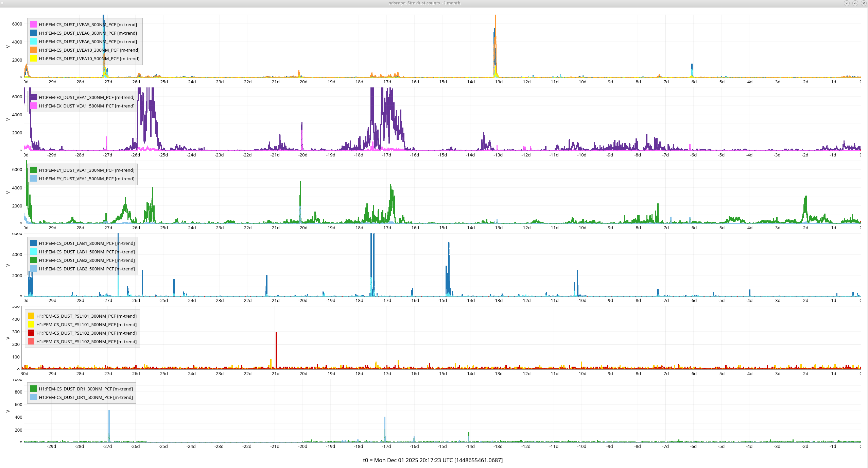Click the magenta LVEA5_300NM legend swatch
The width and height of the screenshot is (868, 468).
[33, 24]
